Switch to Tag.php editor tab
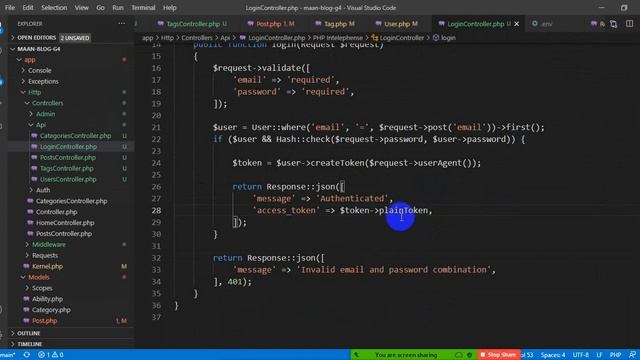640x360 pixels. click(x=335, y=24)
